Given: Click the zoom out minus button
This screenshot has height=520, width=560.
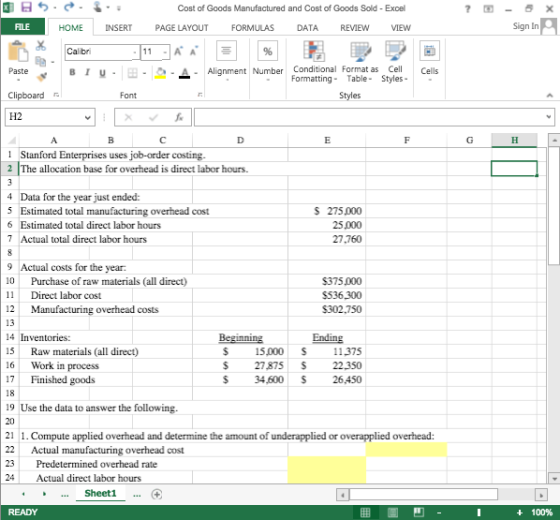Looking at the screenshot, I should pos(439,512).
